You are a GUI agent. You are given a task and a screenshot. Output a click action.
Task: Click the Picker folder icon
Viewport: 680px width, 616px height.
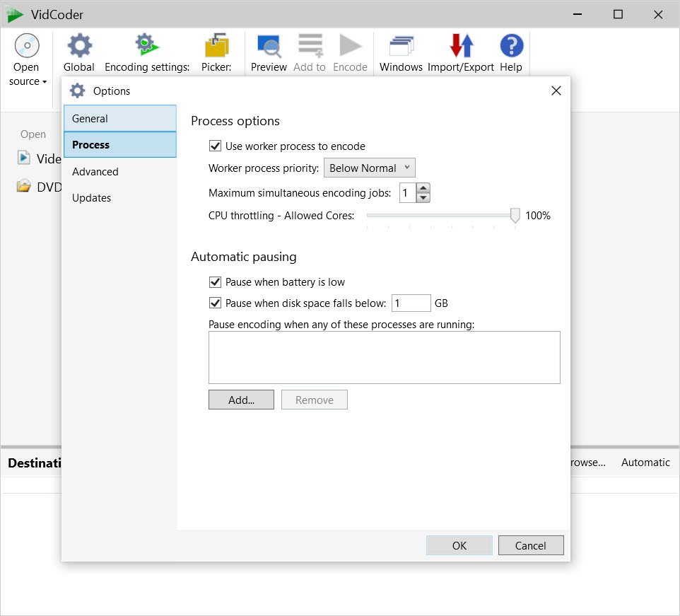pos(216,45)
